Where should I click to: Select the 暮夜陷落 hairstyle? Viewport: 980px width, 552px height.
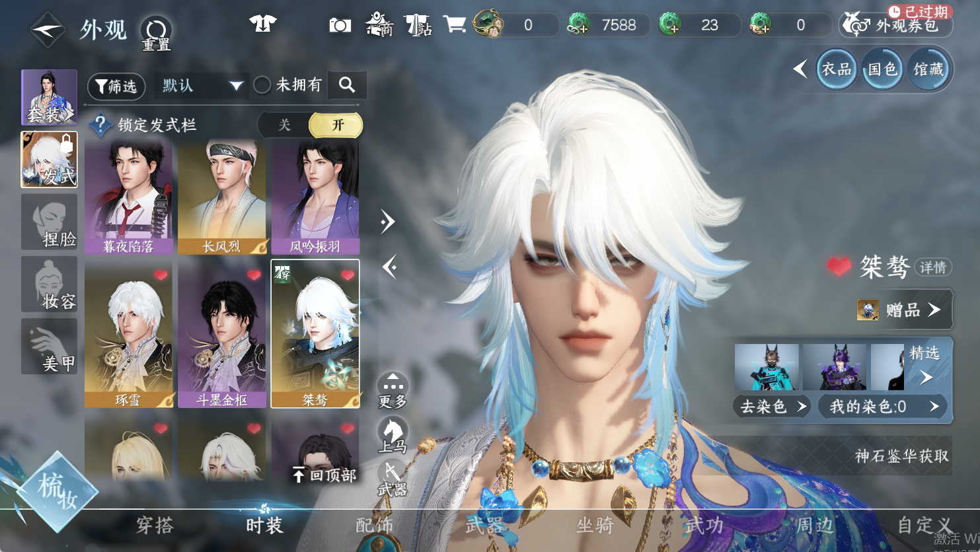(129, 197)
